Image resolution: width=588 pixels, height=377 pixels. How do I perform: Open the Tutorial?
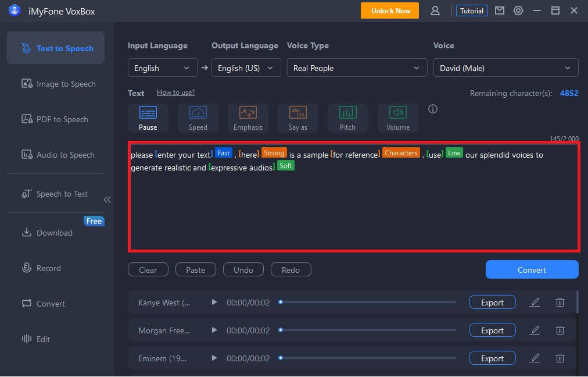pyautogui.click(x=472, y=10)
